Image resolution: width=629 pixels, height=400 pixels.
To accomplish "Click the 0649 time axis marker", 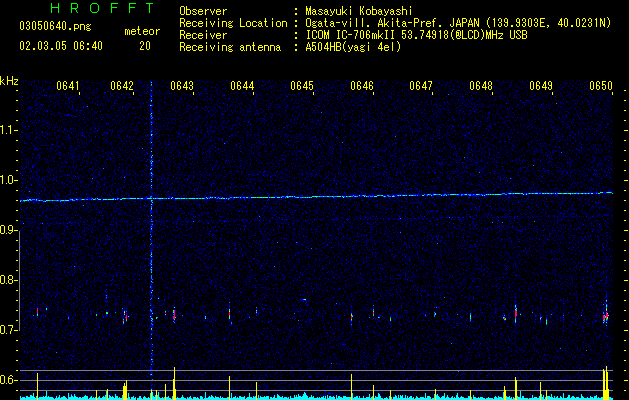I will [x=541, y=86].
